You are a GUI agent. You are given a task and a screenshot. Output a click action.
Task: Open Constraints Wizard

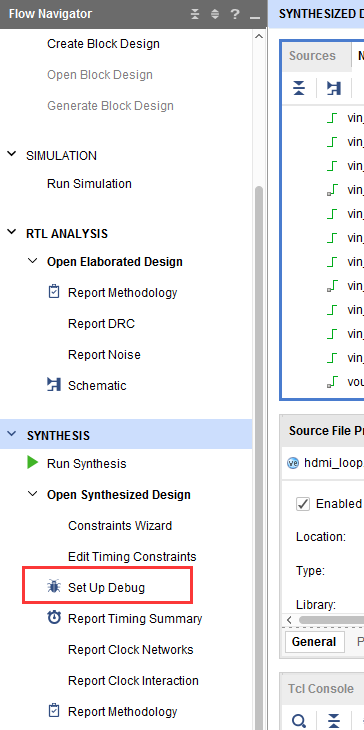pos(120,525)
